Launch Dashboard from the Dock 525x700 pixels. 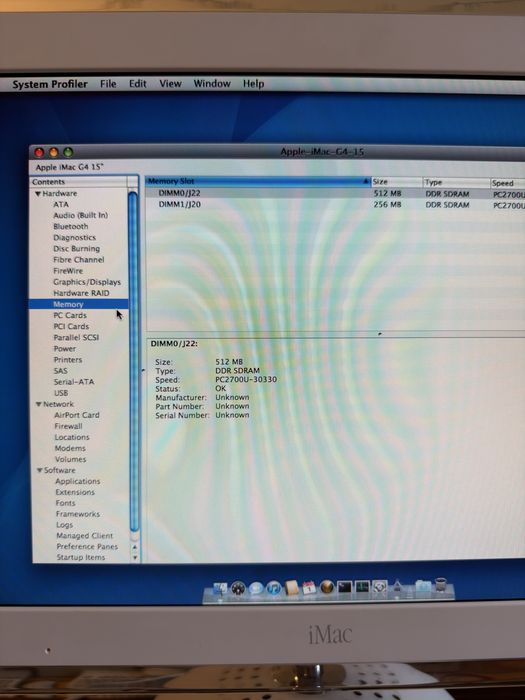coord(238,588)
